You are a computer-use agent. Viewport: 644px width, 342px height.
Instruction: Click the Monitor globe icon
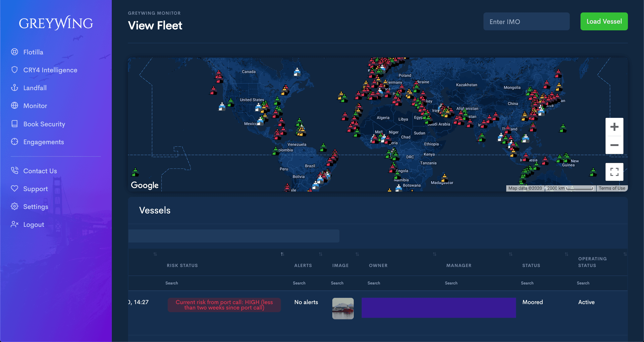tap(14, 106)
